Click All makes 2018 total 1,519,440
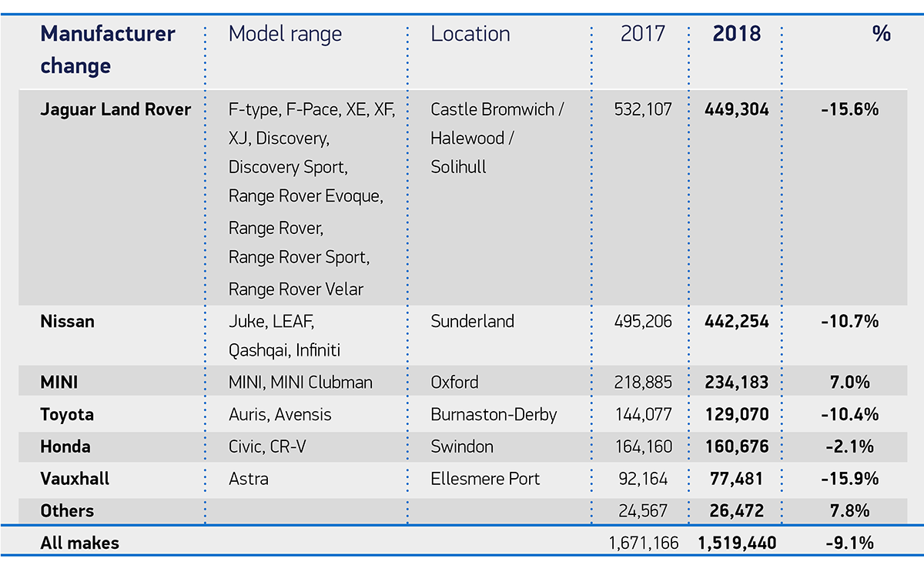This screenshot has height=575, width=924. (x=737, y=543)
